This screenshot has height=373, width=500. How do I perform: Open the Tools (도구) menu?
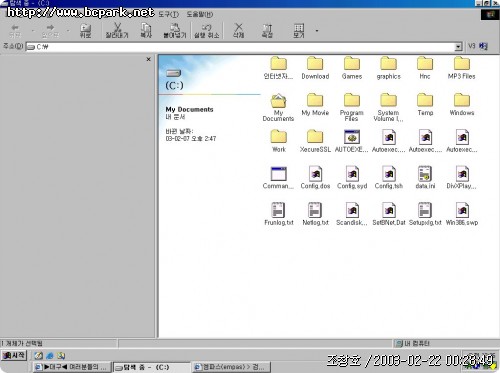[x=168, y=14]
